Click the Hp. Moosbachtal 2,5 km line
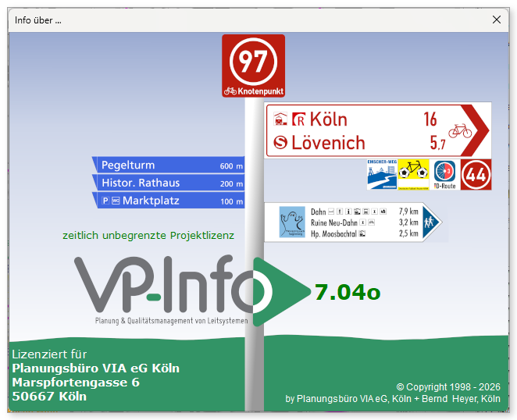This screenshot has width=517, height=420. pyautogui.click(x=365, y=233)
